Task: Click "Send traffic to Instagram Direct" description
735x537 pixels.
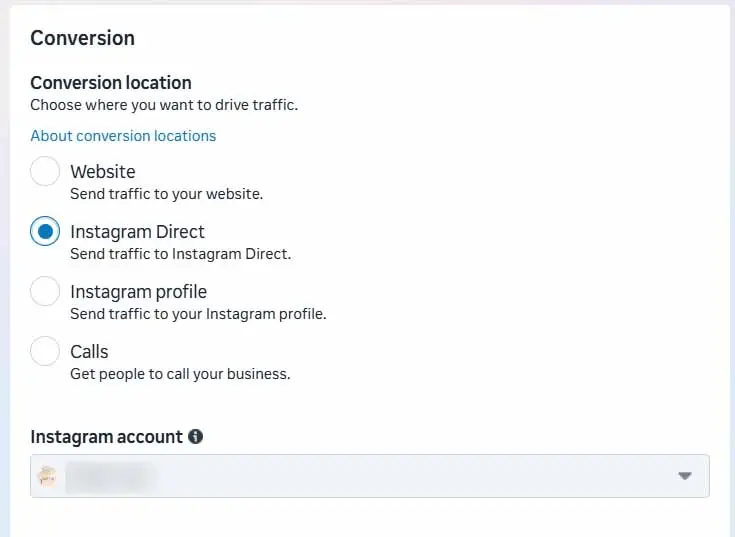Action: [x=180, y=254]
